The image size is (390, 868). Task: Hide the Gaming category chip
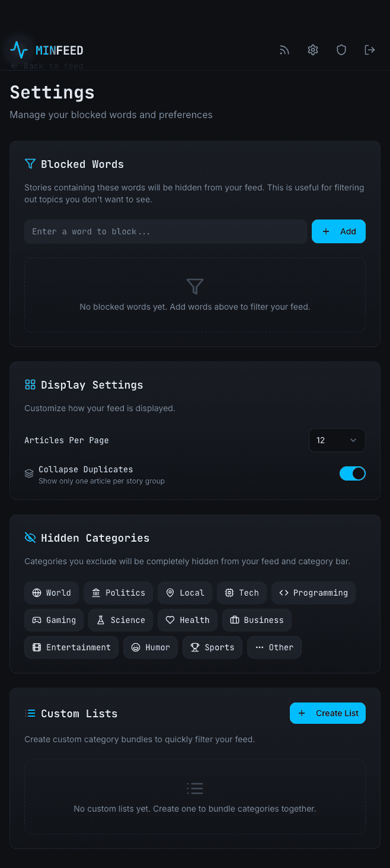54,619
